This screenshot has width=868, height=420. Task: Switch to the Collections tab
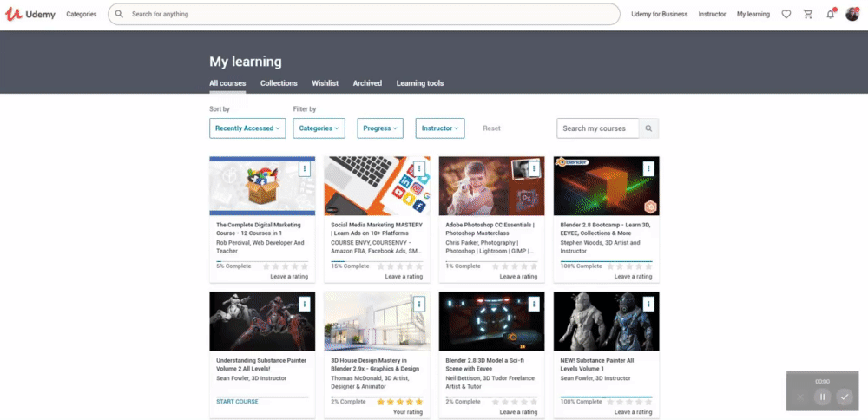[x=279, y=83]
